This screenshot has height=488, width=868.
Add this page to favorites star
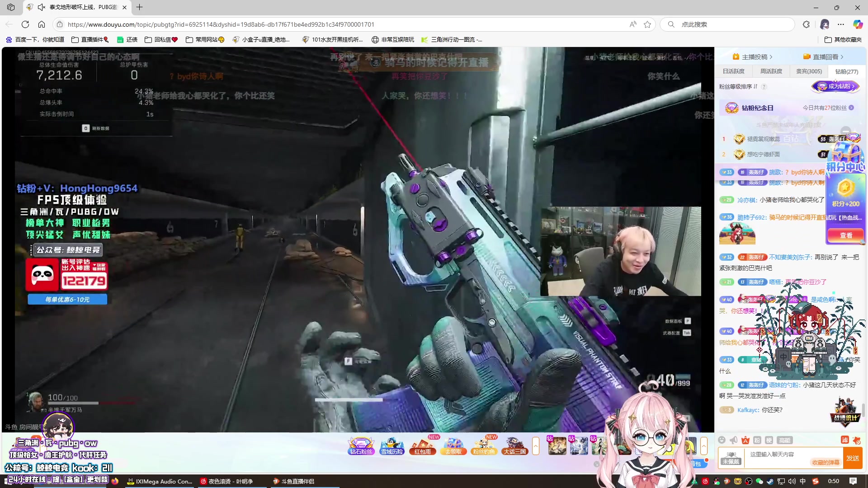647,24
